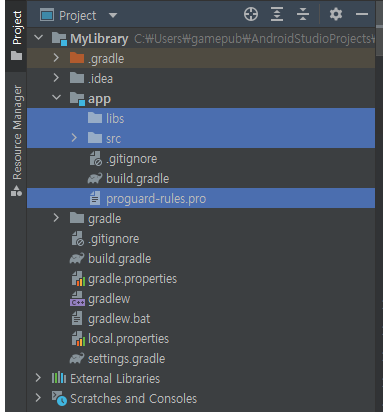This screenshot has height=412, width=383.
Task: Select the libs folder icon
Action: click(x=95, y=118)
